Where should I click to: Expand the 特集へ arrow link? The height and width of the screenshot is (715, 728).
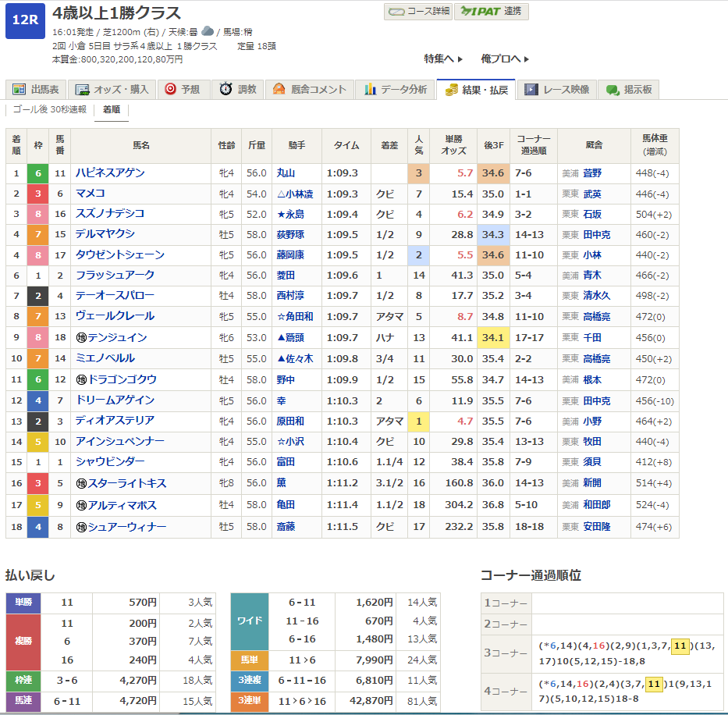click(443, 59)
